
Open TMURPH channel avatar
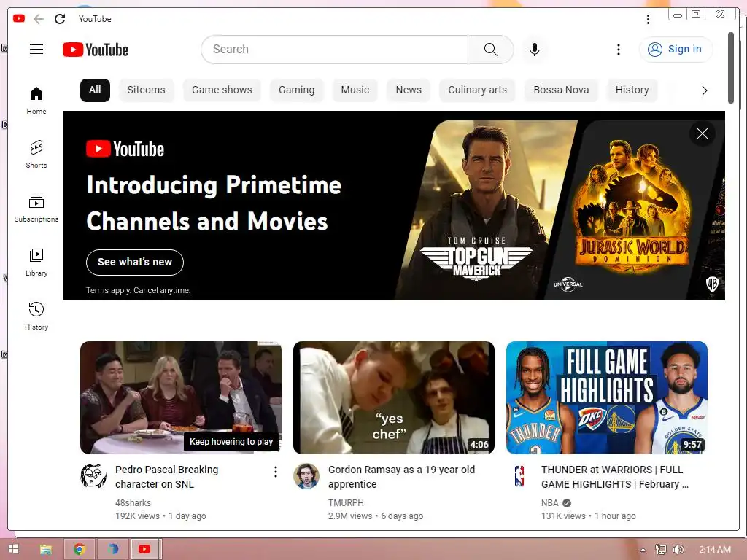(x=306, y=475)
